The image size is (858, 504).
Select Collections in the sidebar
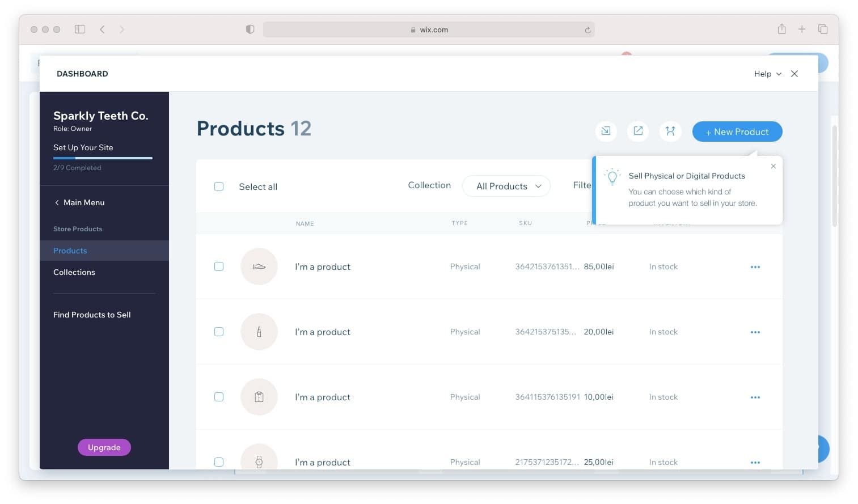pyautogui.click(x=74, y=272)
